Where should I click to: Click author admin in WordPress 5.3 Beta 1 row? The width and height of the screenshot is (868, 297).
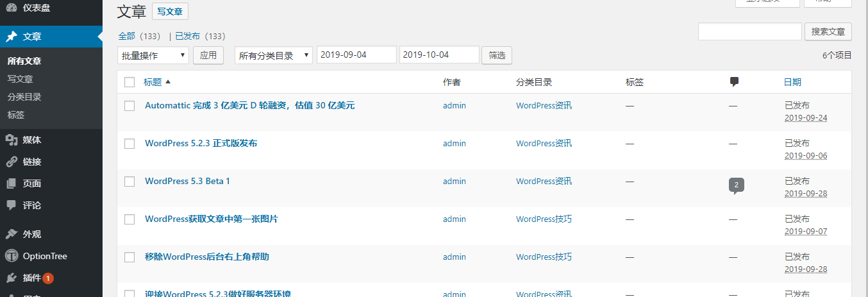(455, 181)
